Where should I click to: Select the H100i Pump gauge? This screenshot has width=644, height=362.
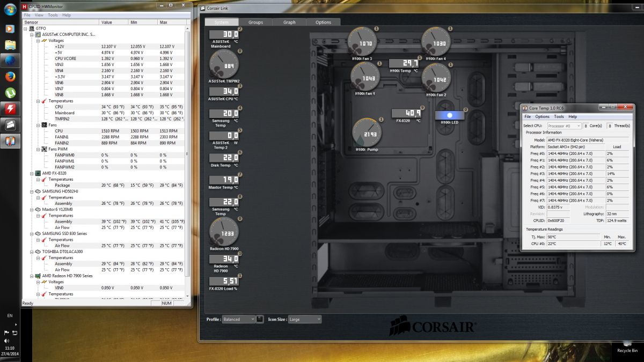point(368,132)
